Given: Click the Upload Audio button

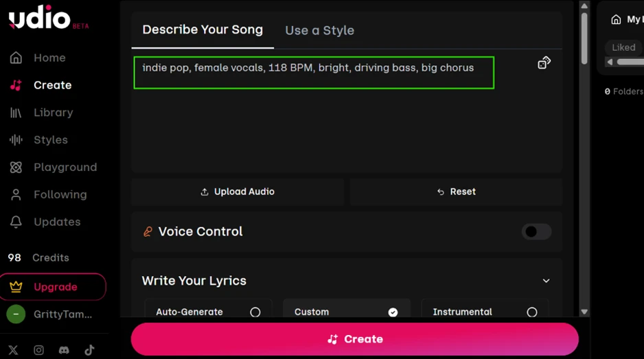Looking at the screenshot, I should [x=238, y=192].
